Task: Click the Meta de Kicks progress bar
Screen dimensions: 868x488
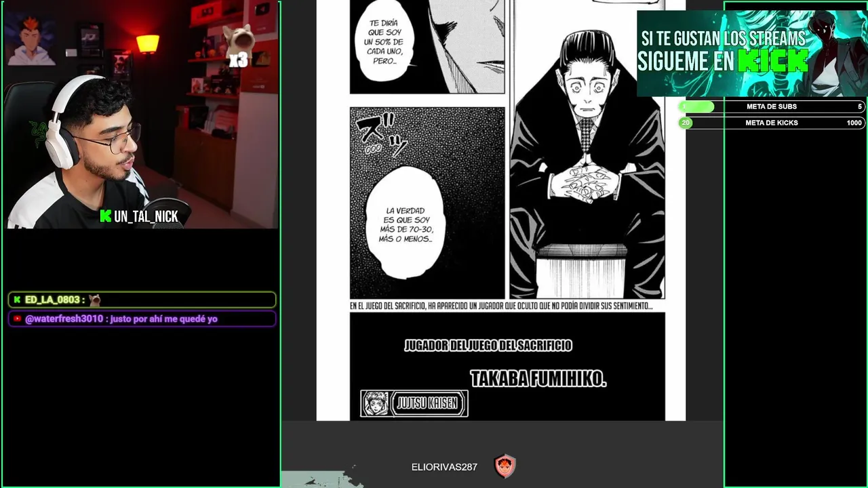Action: (x=772, y=123)
